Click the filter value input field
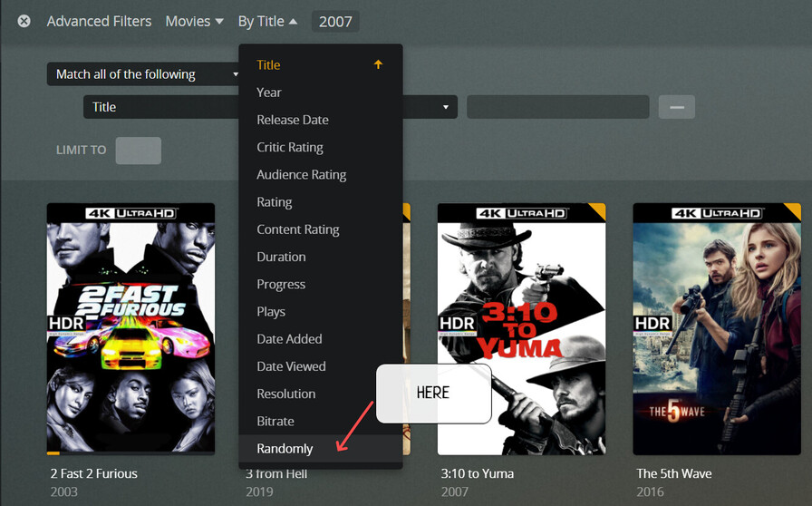Viewport: 812px width, 506px height. click(557, 107)
